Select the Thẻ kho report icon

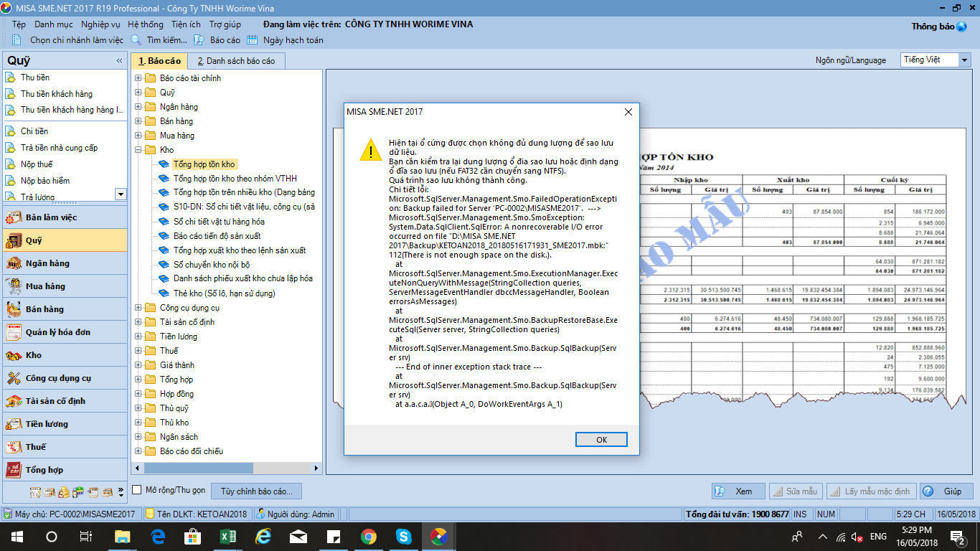pyautogui.click(x=164, y=293)
